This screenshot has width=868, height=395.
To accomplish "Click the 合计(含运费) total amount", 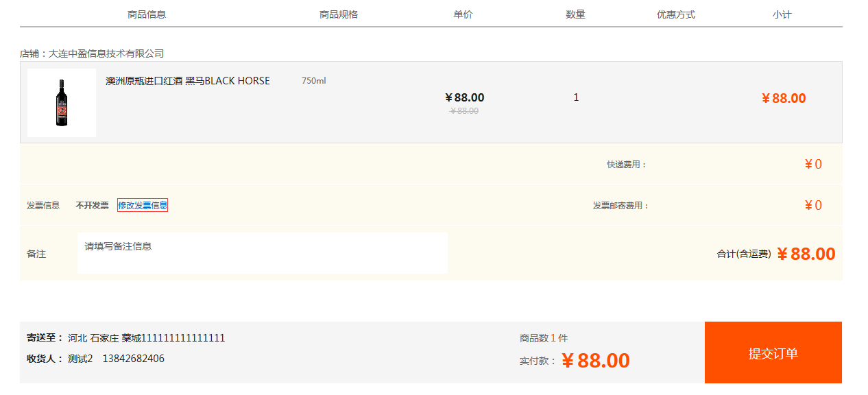I will click(x=806, y=254).
